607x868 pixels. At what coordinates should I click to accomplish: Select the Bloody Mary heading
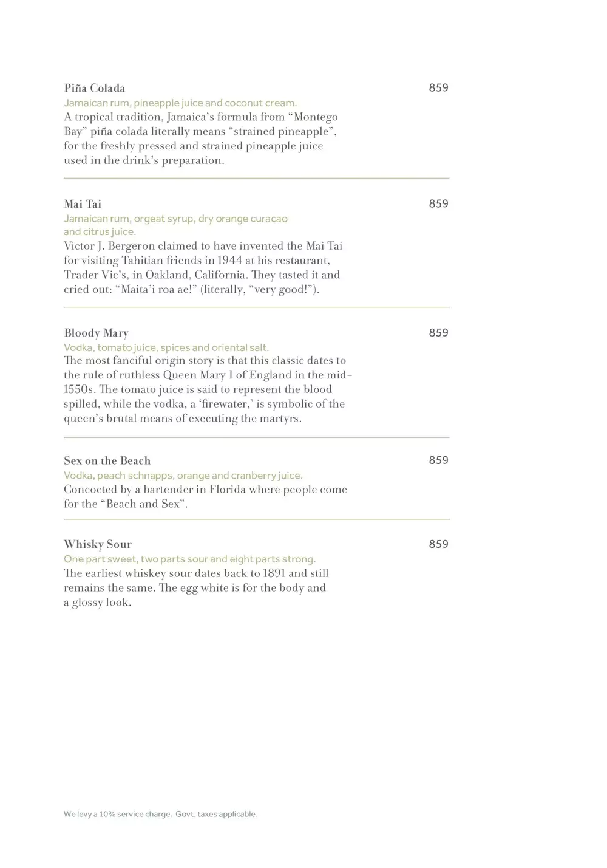click(x=96, y=333)
